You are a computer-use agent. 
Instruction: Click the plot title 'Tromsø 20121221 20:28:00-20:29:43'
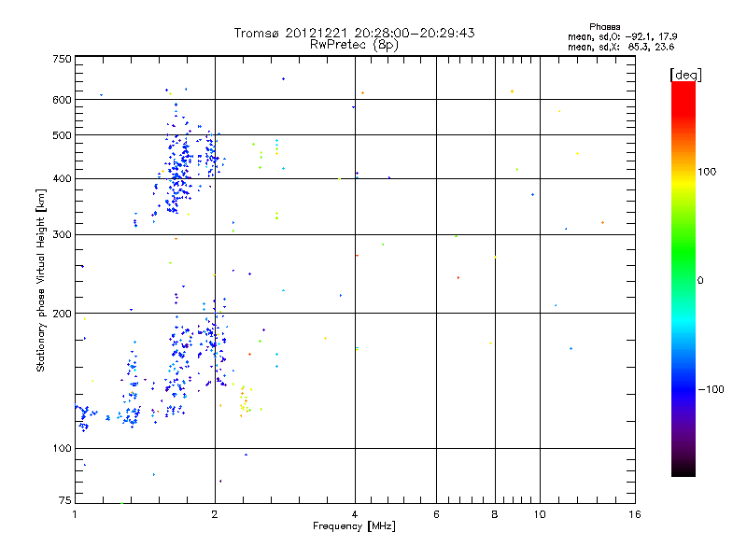click(354, 33)
